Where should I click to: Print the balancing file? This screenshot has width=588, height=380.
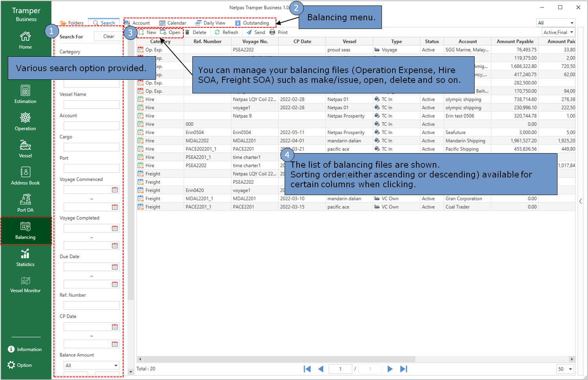pyautogui.click(x=279, y=32)
